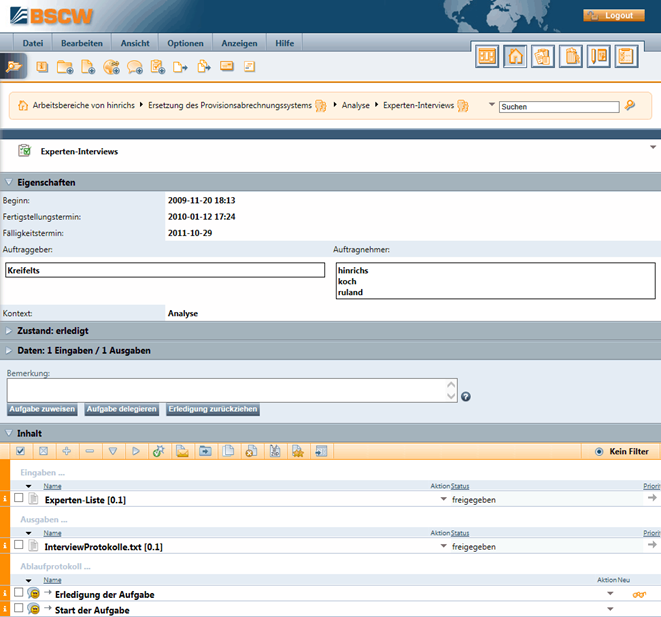Click the Logout button
Screen dimensions: 661x617
[614, 16]
